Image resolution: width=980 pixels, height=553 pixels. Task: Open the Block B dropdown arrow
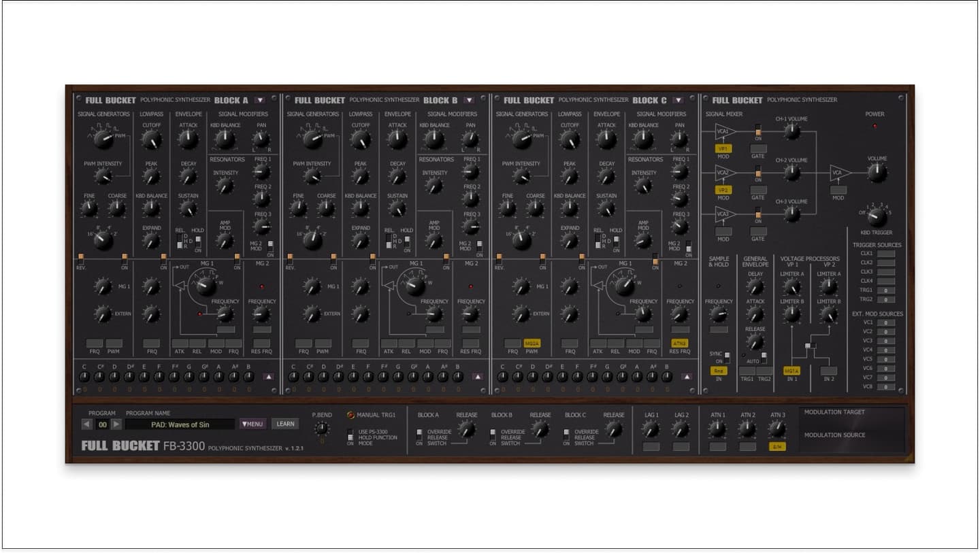tap(469, 100)
